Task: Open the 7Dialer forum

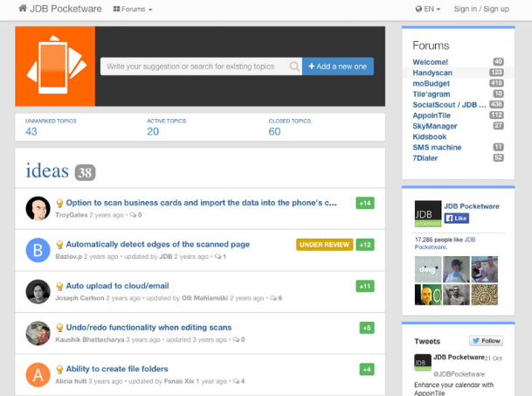Action: [x=425, y=158]
